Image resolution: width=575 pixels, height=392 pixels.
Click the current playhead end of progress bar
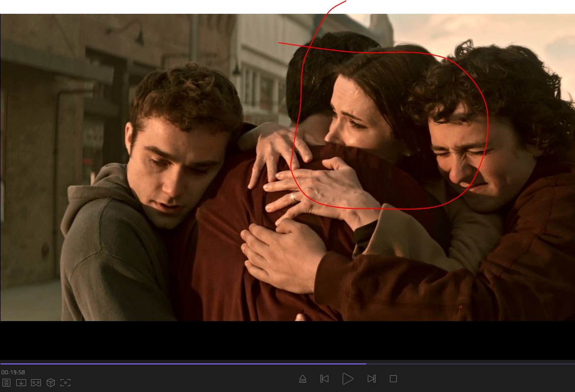click(366, 364)
